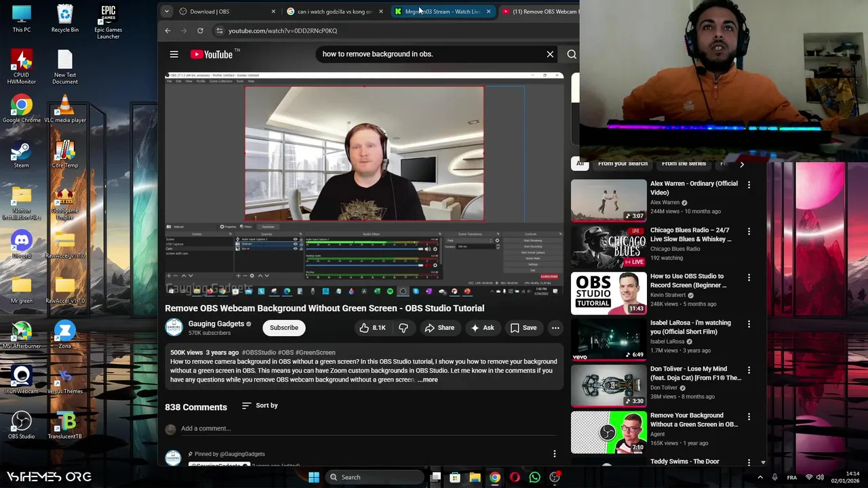The width and height of the screenshot is (868, 488).
Task: Open the Recycle Bin desktop icon
Action: [64, 19]
